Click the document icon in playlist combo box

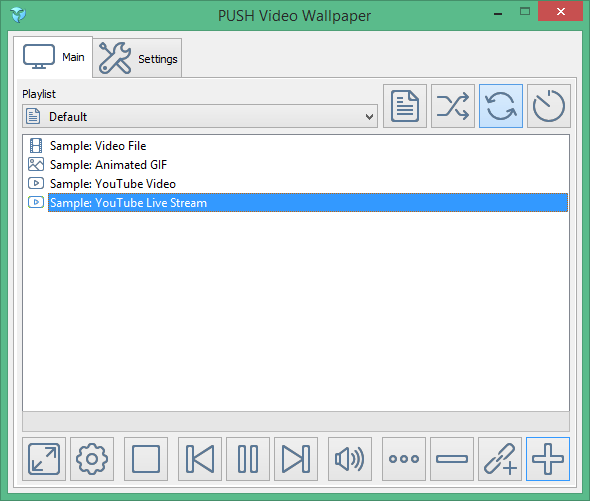coord(33,116)
